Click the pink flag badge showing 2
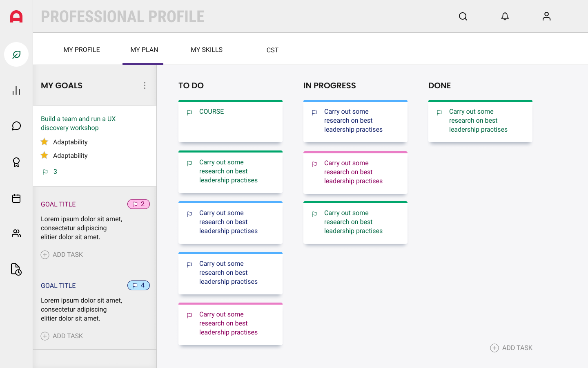This screenshot has height=368, width=588. click(139, 204)
